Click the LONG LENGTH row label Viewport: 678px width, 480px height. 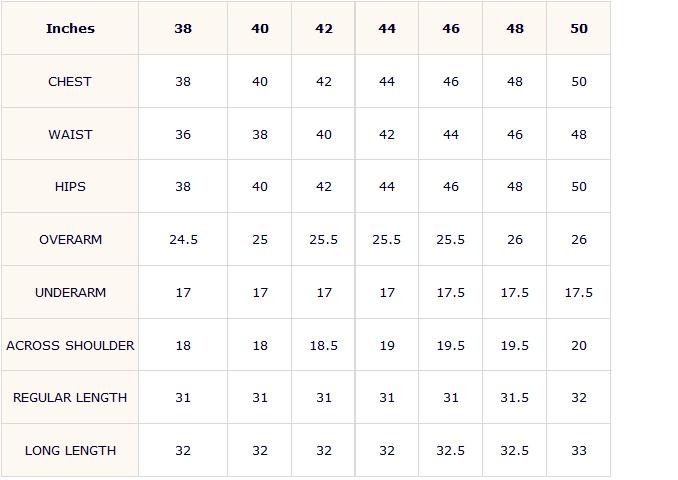click(x=70, y=451)
